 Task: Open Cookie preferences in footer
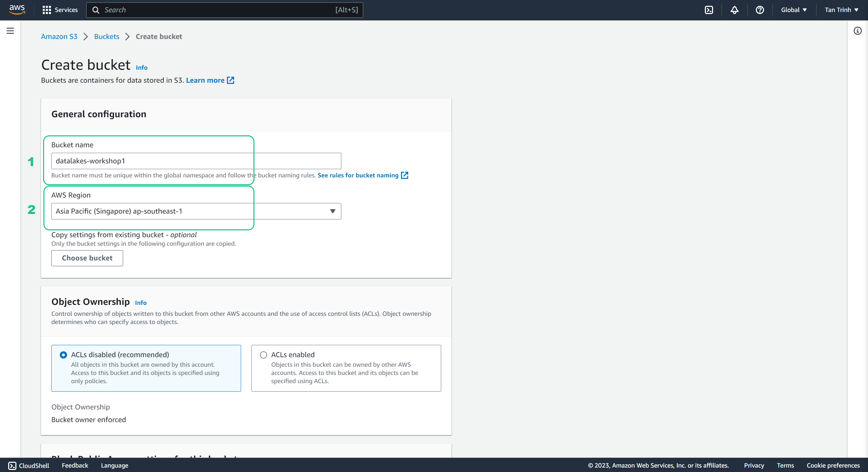point(833,466)
